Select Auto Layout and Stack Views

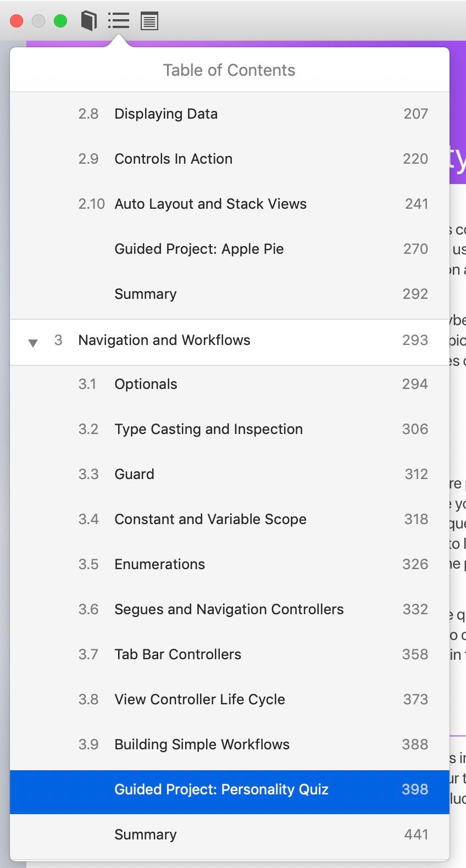(230, 204)
